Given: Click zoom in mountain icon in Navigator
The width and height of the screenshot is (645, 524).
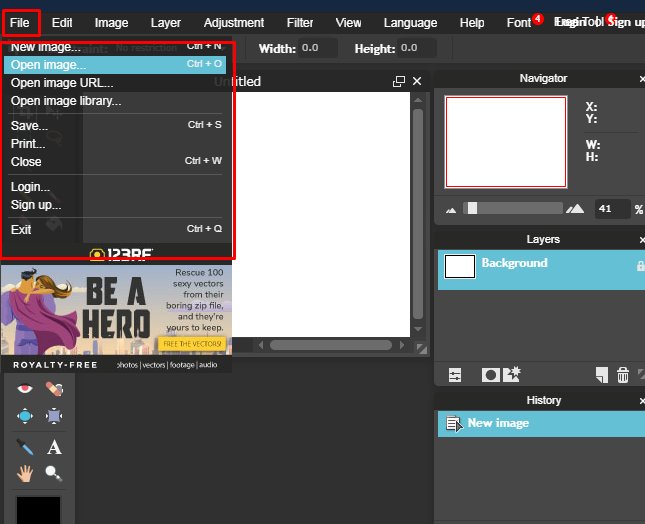Looking at the screenshot, I should [575, 209].
